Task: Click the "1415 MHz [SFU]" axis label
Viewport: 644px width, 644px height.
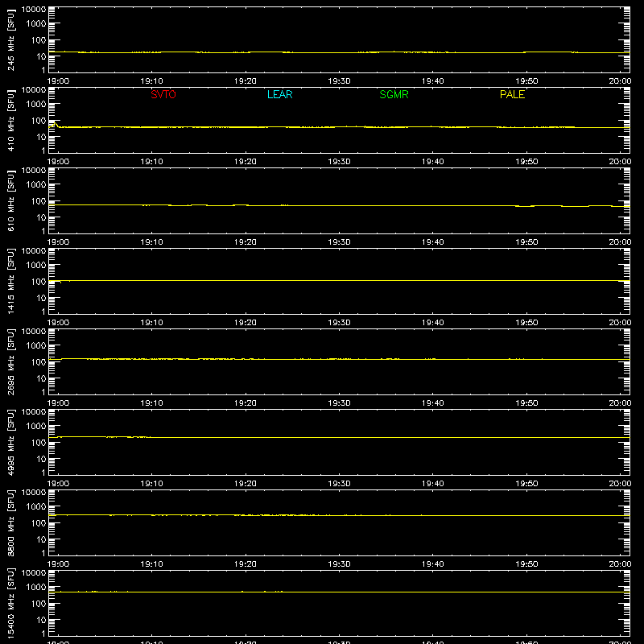Action: [10, 281]
